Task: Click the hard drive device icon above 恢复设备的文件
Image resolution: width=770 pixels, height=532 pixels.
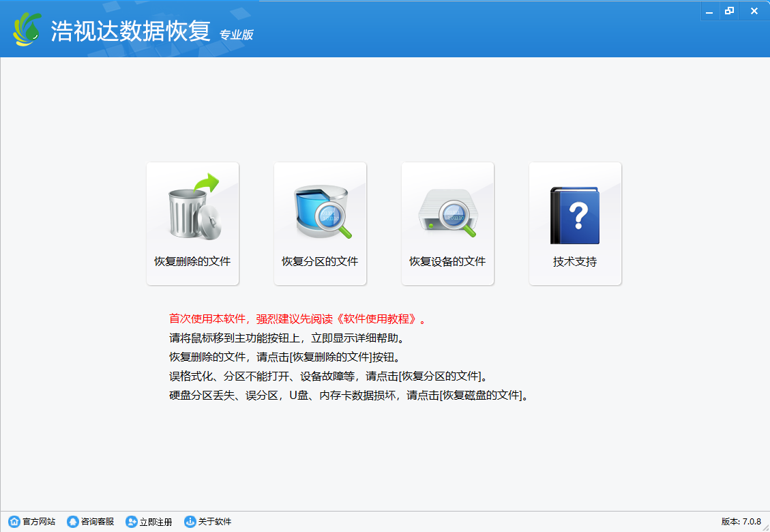Action: click(447, 208)
